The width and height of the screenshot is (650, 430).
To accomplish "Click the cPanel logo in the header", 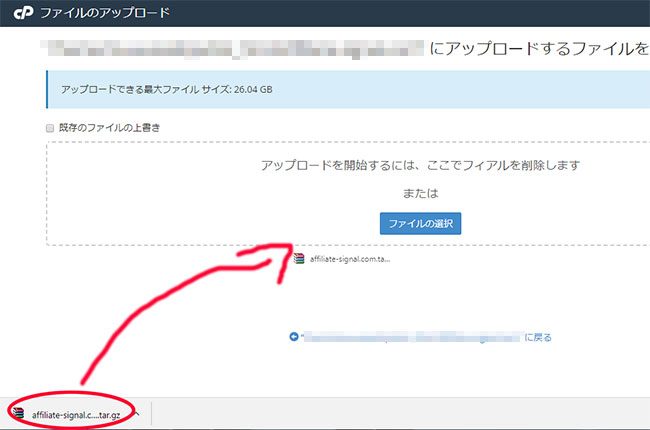I will point(20,14).
